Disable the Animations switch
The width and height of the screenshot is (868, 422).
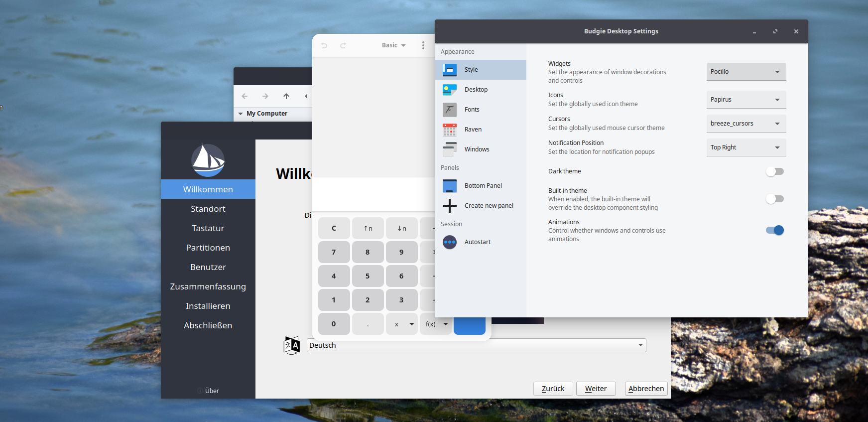coord(774,230)
